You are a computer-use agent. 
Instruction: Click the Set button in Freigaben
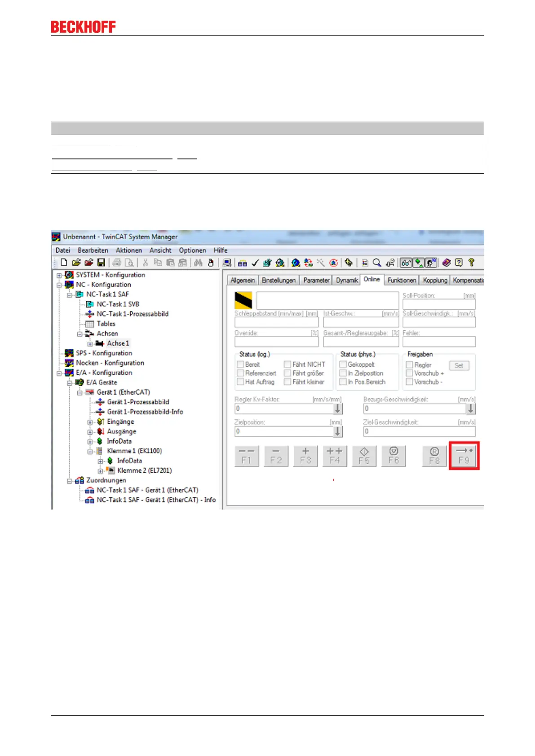pyautogui.click(x=459, y=365)
